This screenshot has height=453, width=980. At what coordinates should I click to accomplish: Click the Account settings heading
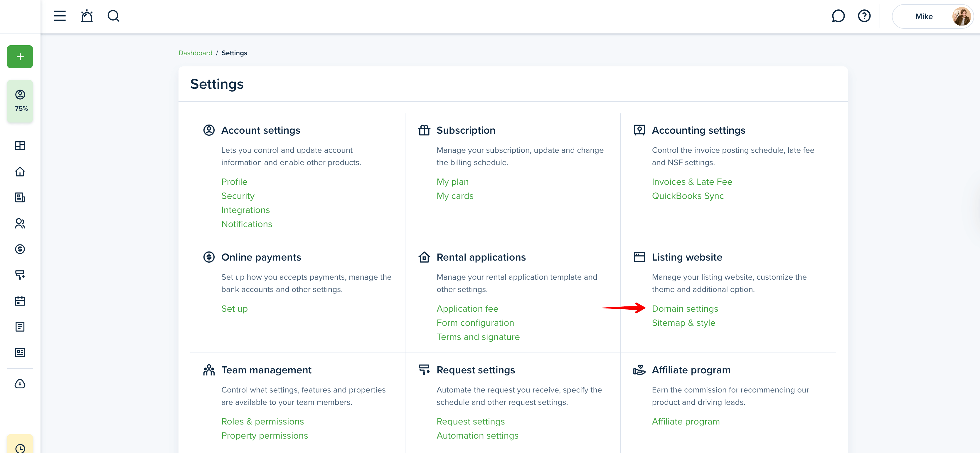[261, 130]
